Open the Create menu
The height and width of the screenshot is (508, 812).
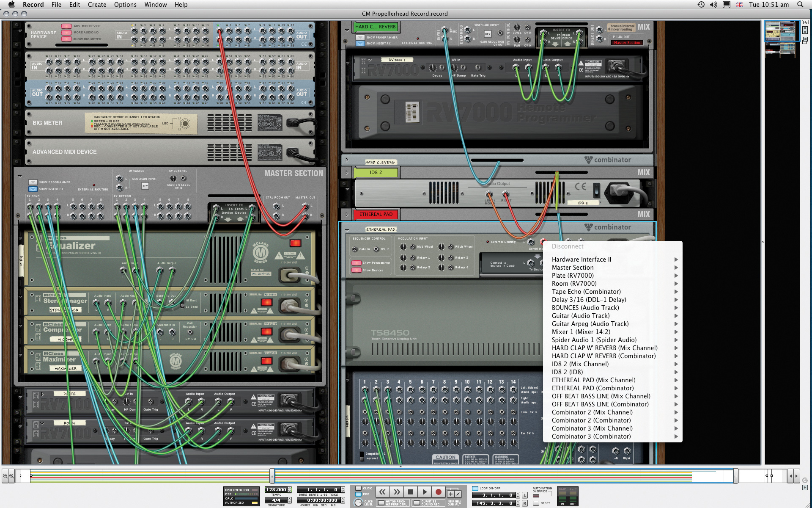coord(97,5)
